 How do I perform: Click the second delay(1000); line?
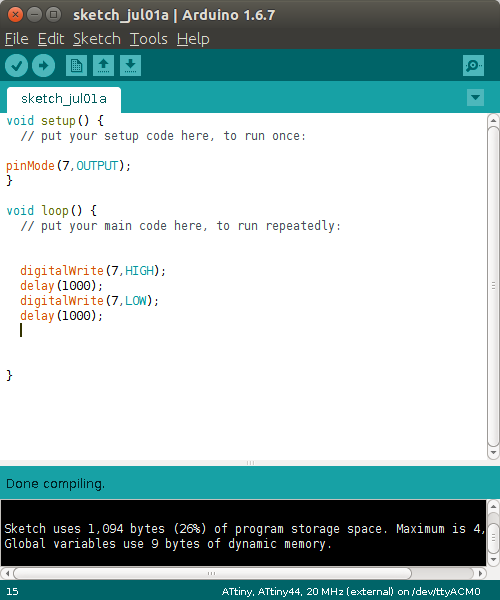tap(62, 316)
